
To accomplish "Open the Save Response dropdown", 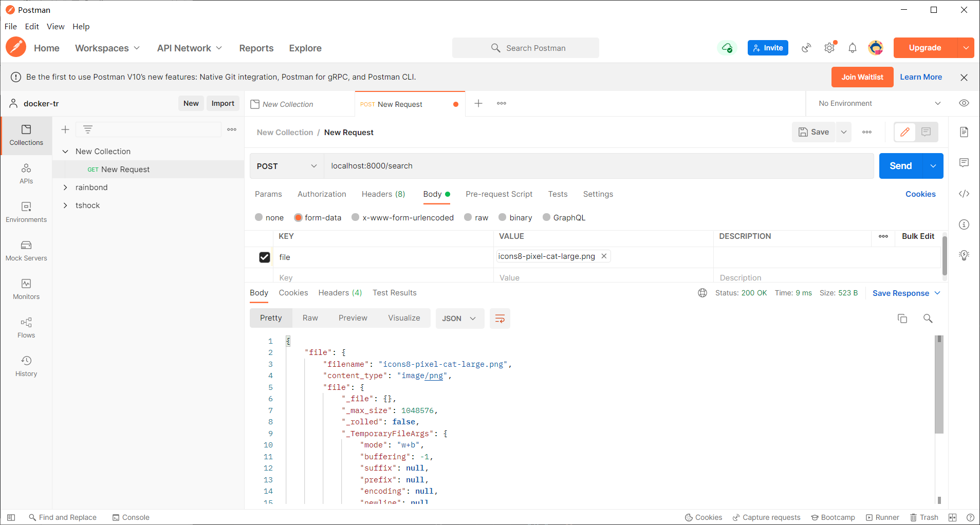I will (907, 293).
